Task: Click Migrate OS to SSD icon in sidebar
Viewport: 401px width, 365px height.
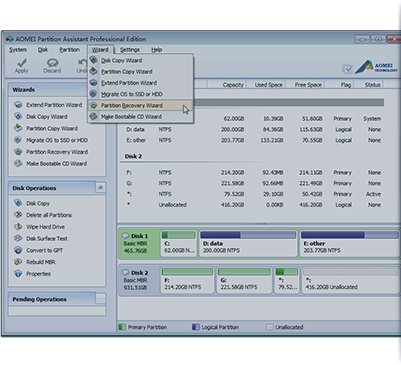Action: [x=18, y=140]
